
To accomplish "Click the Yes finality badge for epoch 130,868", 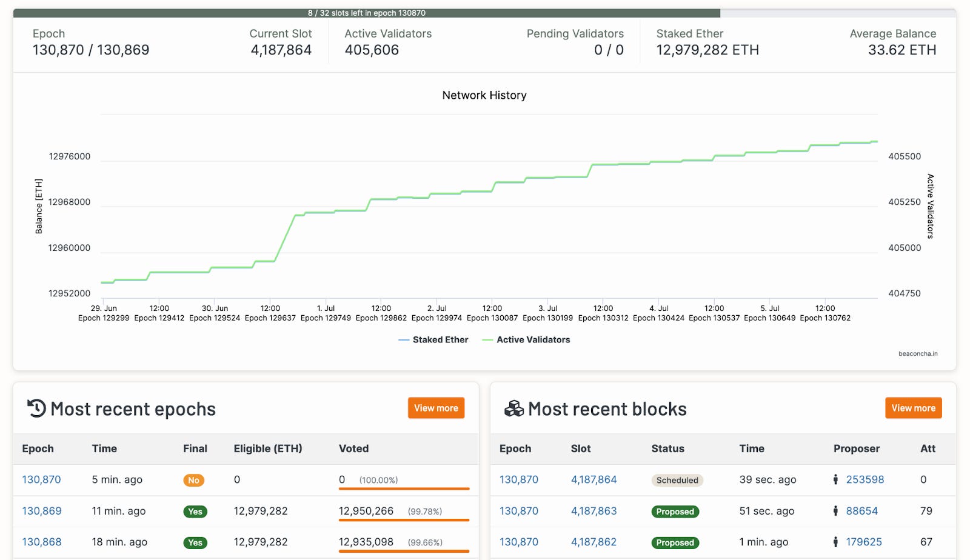I will click(x=195, y=542).
